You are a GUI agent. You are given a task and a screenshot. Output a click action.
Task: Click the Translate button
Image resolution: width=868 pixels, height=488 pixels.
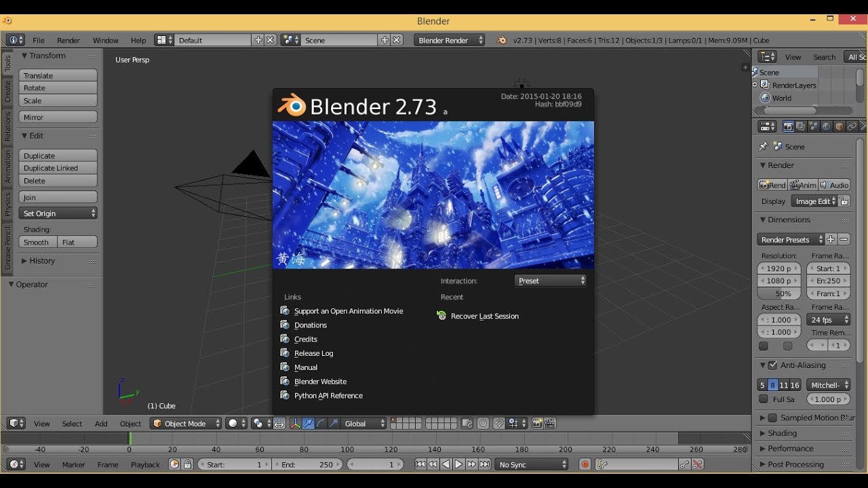tap(58, 76)
